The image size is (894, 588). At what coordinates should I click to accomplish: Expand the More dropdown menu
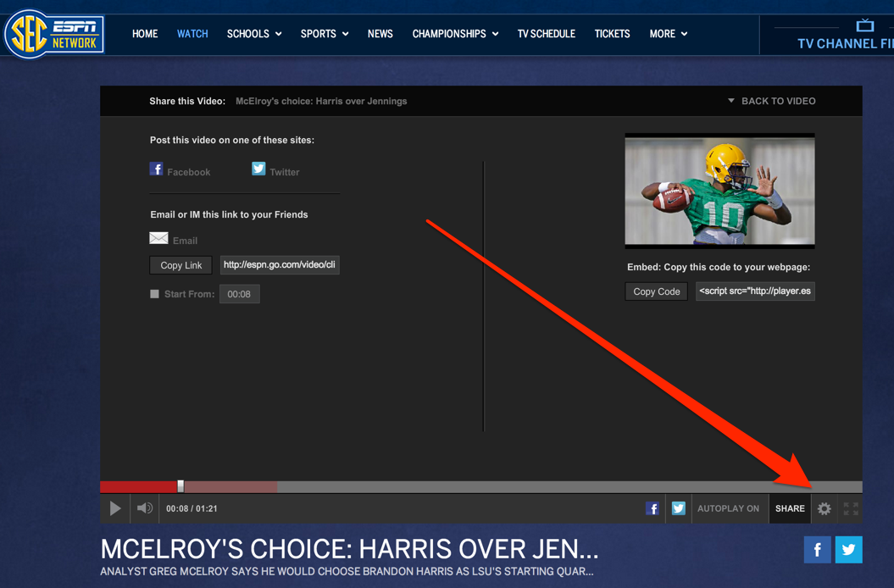point(669,34)
